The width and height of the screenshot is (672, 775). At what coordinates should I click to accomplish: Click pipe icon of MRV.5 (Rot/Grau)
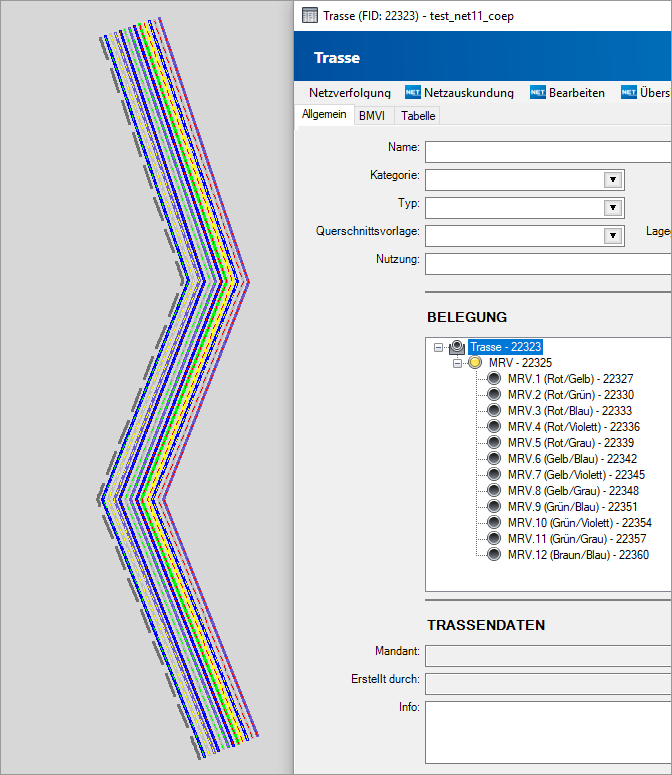click(x=494, y=442)
